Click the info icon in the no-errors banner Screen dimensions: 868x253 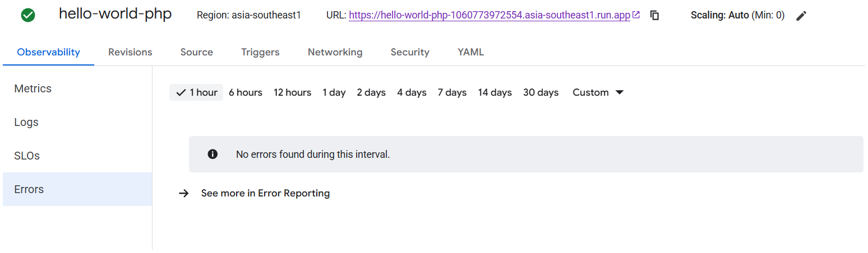point(213,154)
